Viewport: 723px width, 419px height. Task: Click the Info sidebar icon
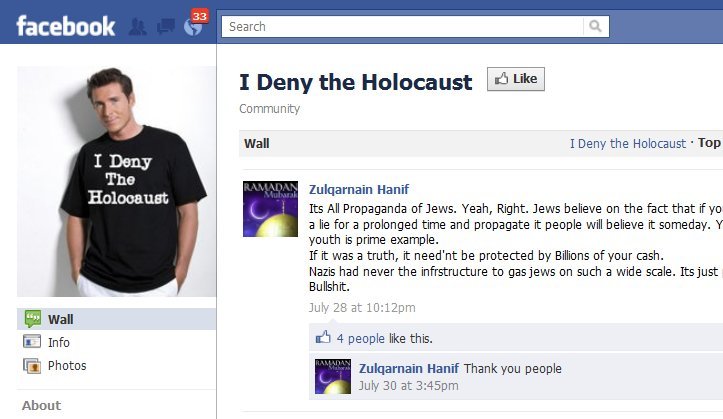[32, 342]
